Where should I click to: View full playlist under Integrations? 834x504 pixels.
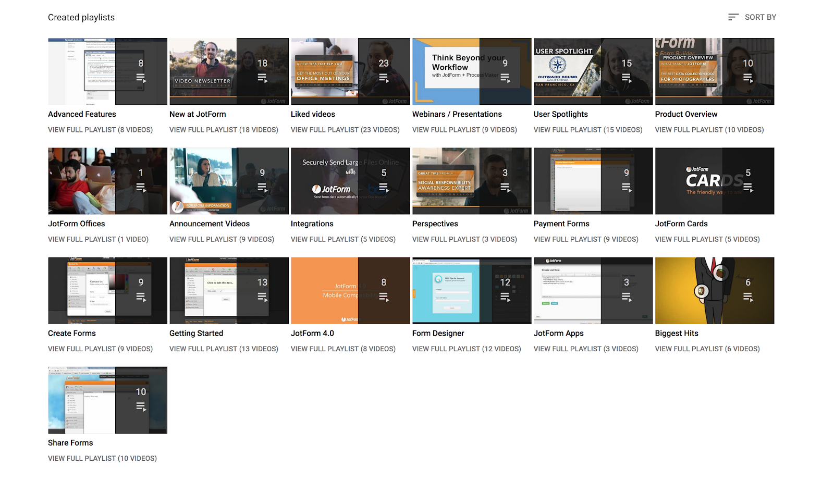pos(343,239)
